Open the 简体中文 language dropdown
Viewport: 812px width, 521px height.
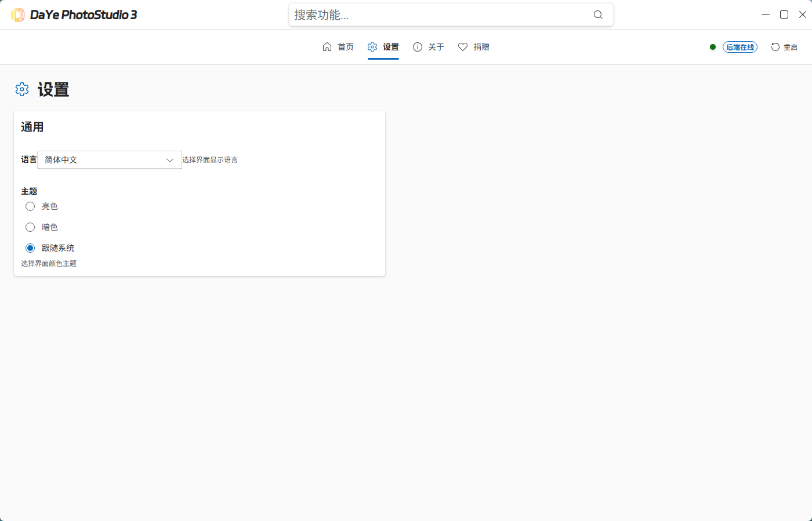point(110,160)
